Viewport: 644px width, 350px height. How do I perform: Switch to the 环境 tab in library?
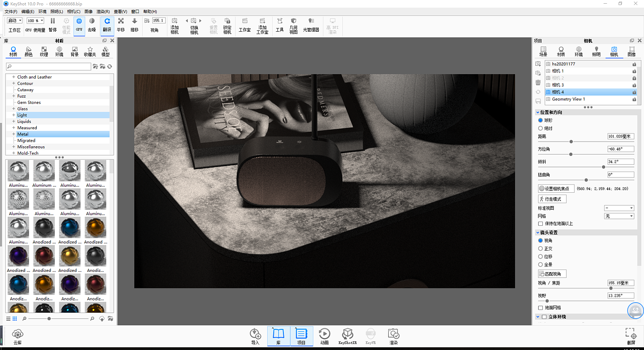[x=59, y=52]
